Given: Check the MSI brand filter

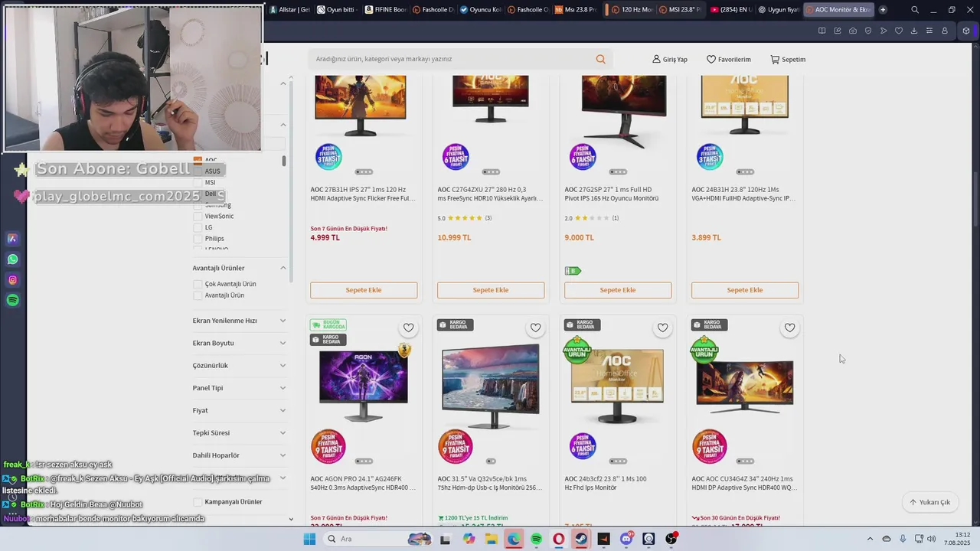Looking at the screenshot, I should tap(198, 183).
